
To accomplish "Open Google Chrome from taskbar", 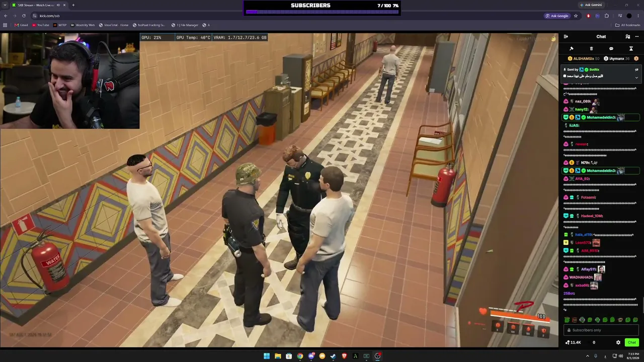I will click(300, 356).
